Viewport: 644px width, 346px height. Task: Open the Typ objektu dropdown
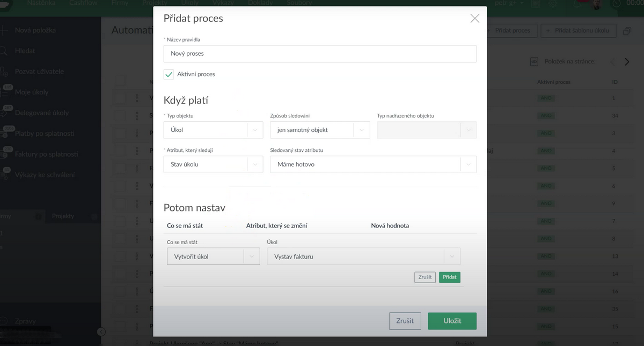pyautogui.click(x=213, y=130)
